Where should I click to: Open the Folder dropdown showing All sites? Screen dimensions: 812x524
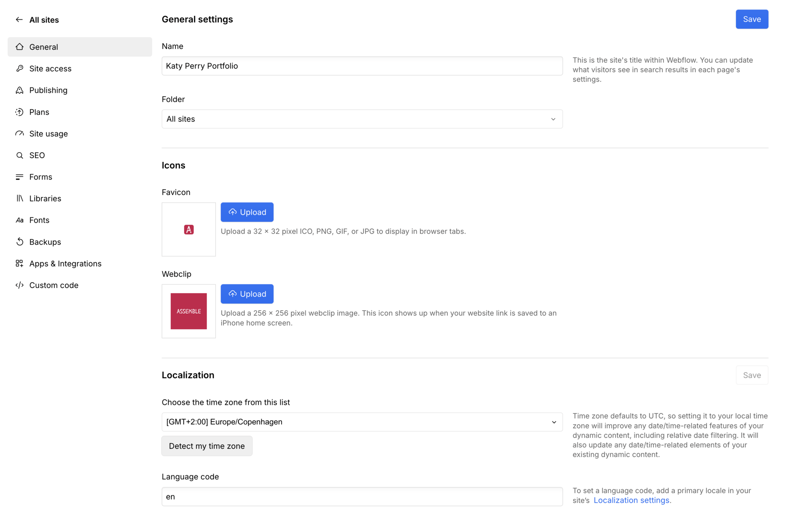click(362, 119)
